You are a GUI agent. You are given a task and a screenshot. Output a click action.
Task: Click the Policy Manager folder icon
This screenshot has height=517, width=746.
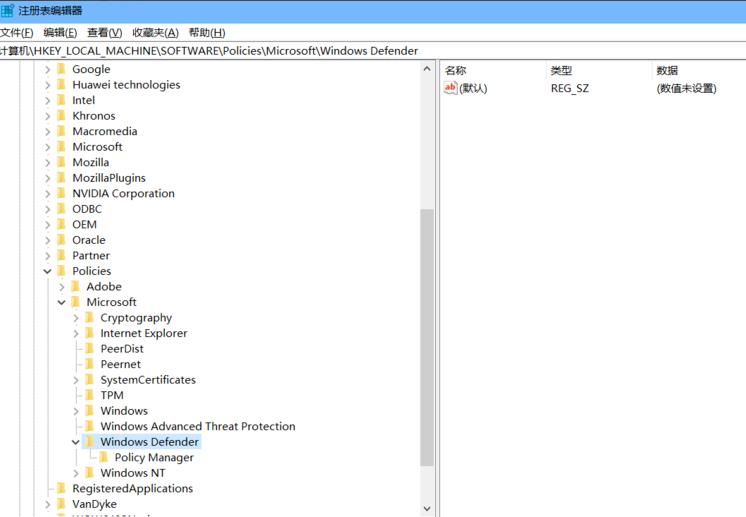pos(104,458)
